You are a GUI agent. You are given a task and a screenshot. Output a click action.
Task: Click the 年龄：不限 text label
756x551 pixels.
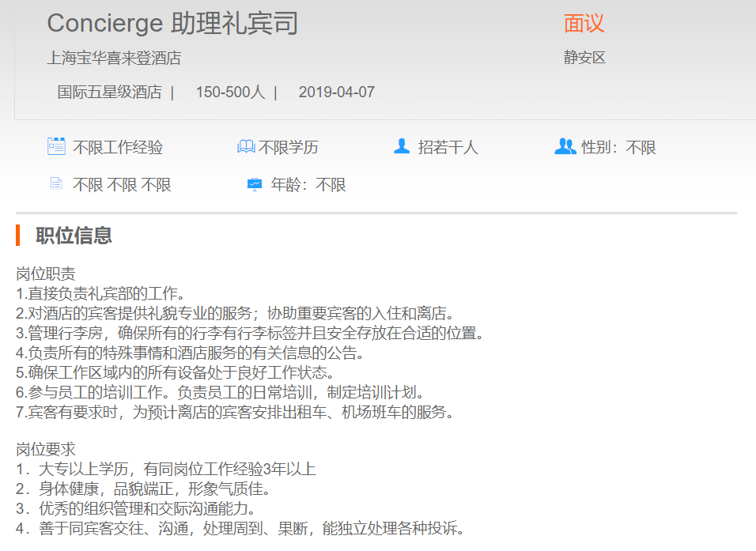click(x=308, y=185)
